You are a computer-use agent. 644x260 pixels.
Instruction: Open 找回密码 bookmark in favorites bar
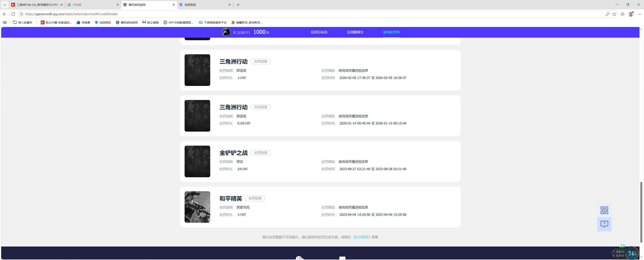103,22
